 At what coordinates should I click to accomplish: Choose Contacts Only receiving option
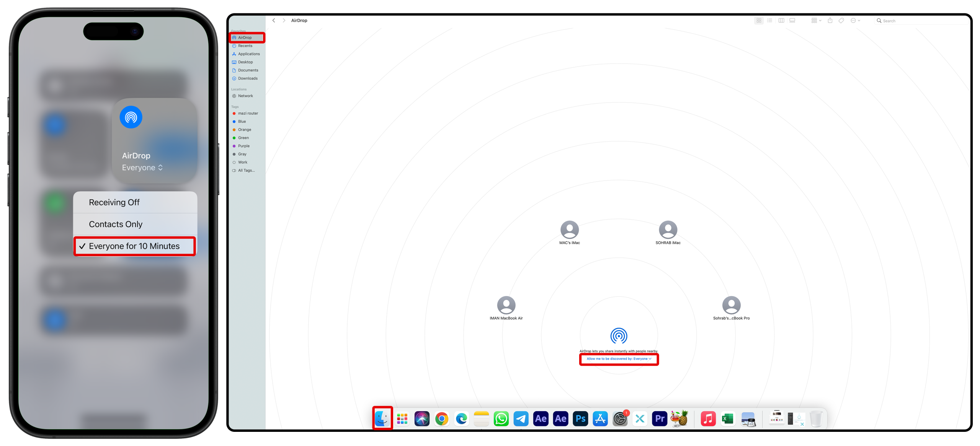pos(116,224)
